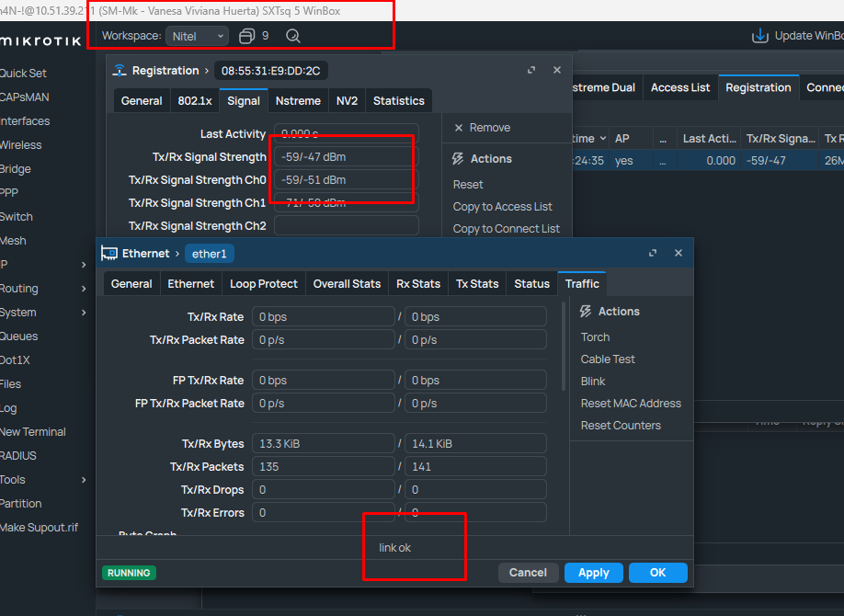
Task: Click the Tx/Rx Signal Strength Ch2 field
Action: (x=346, y=226)
